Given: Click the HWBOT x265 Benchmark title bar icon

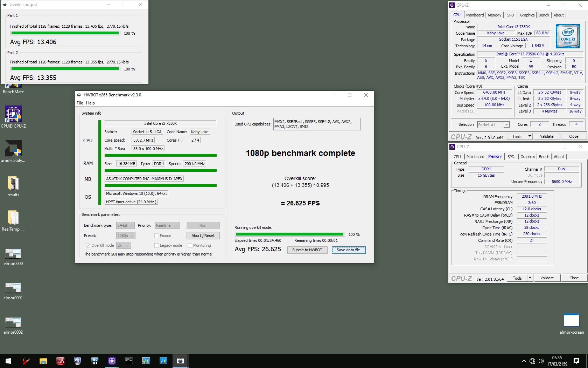Looking at the screenshot, I should point(79,95).
